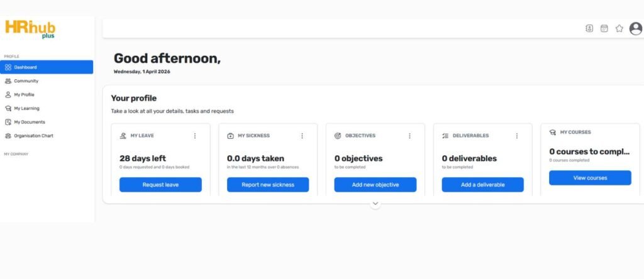Click the My Sickness card icon
Screen dimensions: 644x279
point(231,136)
